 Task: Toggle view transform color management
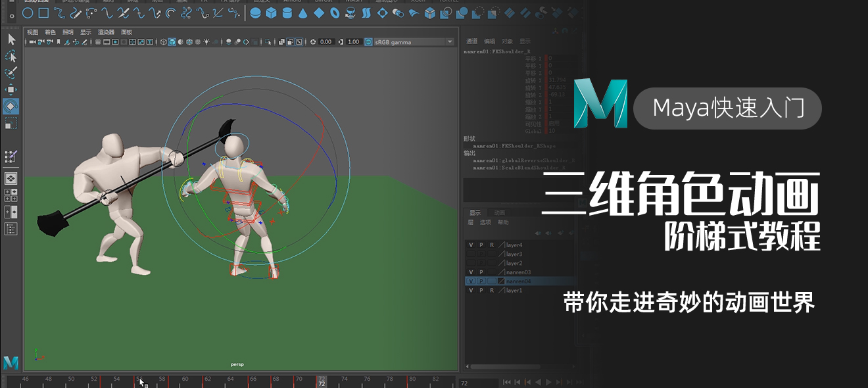368,42
